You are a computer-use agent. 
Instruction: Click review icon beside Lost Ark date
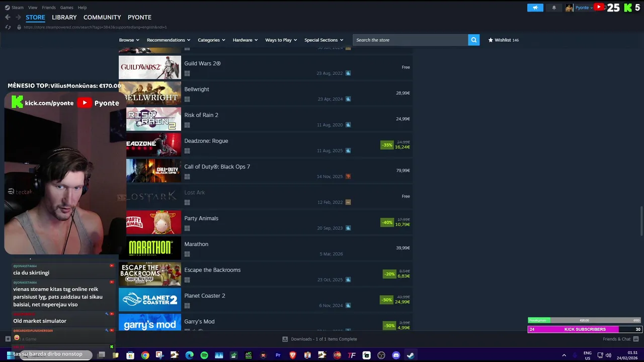point(348,202)
